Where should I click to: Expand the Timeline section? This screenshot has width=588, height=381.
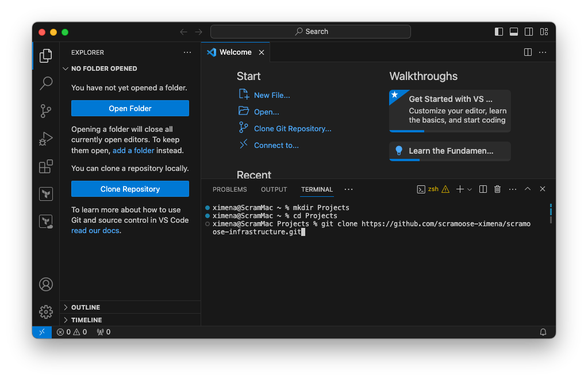tap(130, 320)
